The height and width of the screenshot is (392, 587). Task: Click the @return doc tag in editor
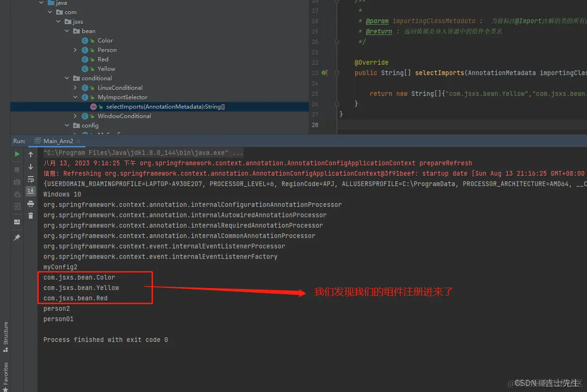379,31
